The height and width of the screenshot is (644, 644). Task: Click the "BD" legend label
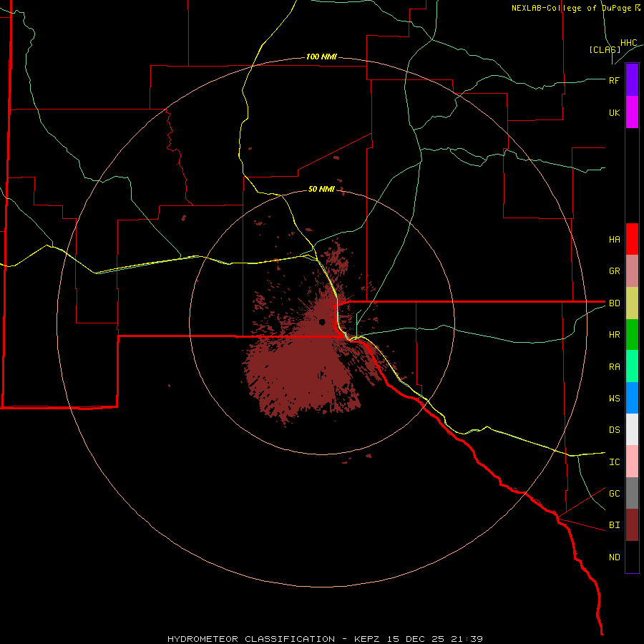(614, 303)
